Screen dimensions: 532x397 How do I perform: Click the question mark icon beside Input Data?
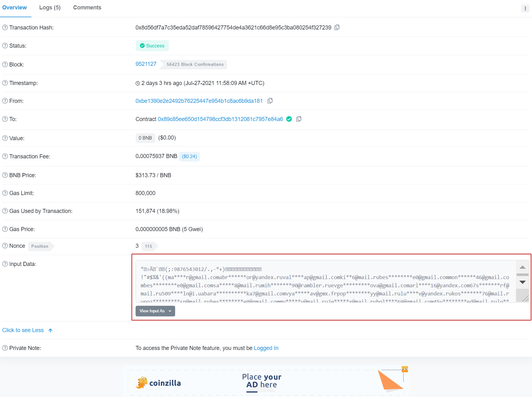5,264
